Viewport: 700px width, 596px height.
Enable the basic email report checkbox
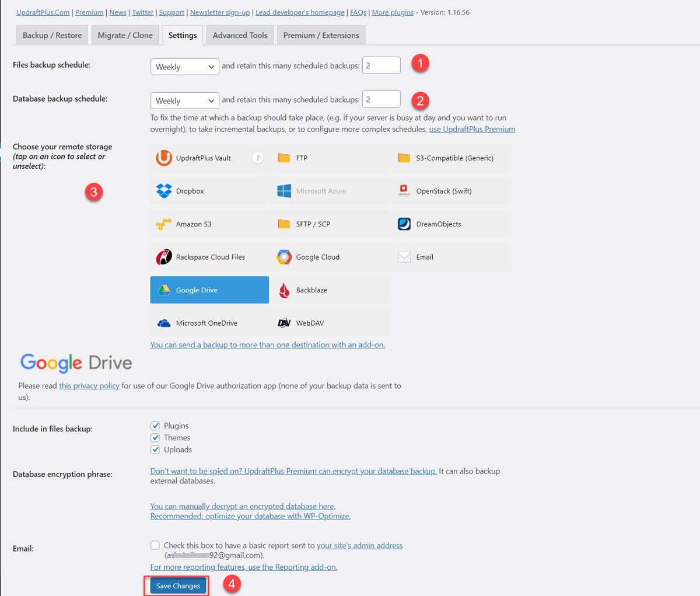pyautogui.click(x=155, y=545)
